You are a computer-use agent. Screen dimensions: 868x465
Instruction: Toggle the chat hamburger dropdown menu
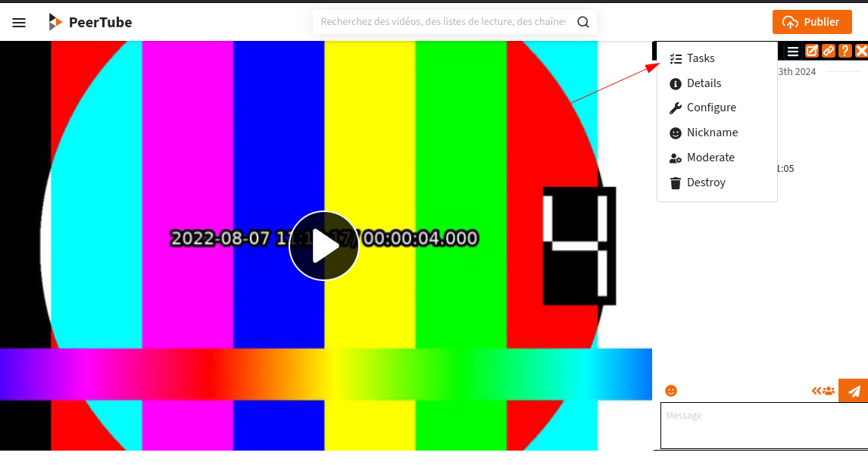pos(793,51)
